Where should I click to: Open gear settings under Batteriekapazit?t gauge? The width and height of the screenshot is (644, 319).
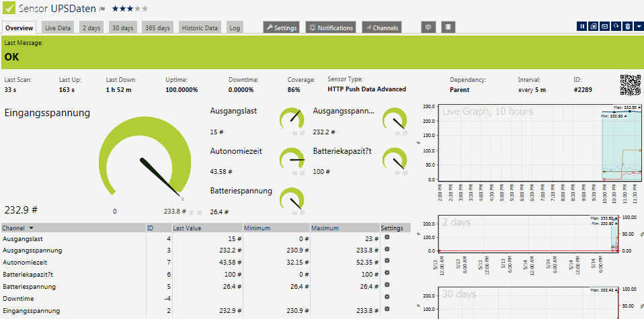(x=405, y=173)
